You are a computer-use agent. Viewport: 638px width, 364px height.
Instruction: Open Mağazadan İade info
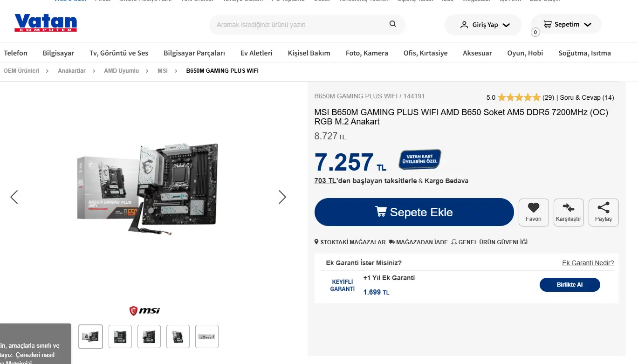pyautogui.click(x=418, y=242)
